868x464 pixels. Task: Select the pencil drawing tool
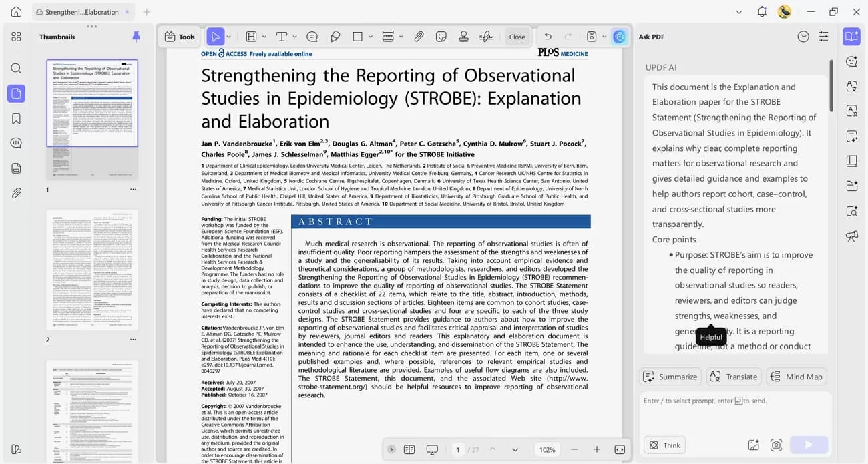(335, 37)
